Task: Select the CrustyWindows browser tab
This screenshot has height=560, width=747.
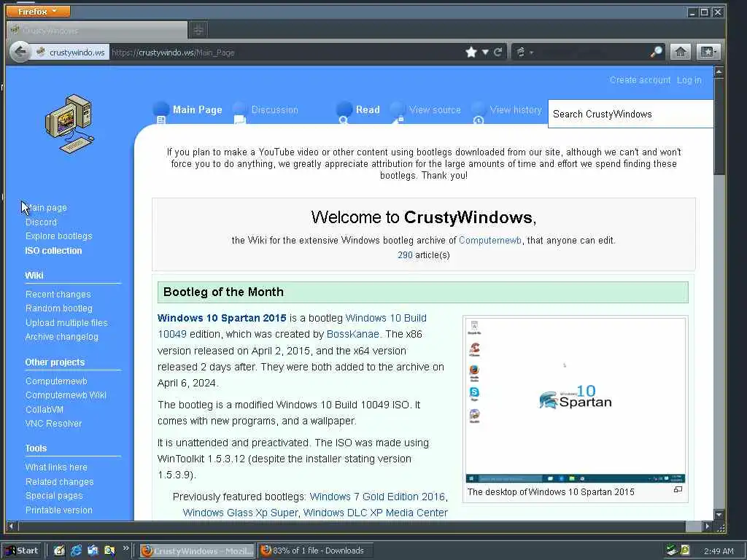Action: [x=97, y=31]
